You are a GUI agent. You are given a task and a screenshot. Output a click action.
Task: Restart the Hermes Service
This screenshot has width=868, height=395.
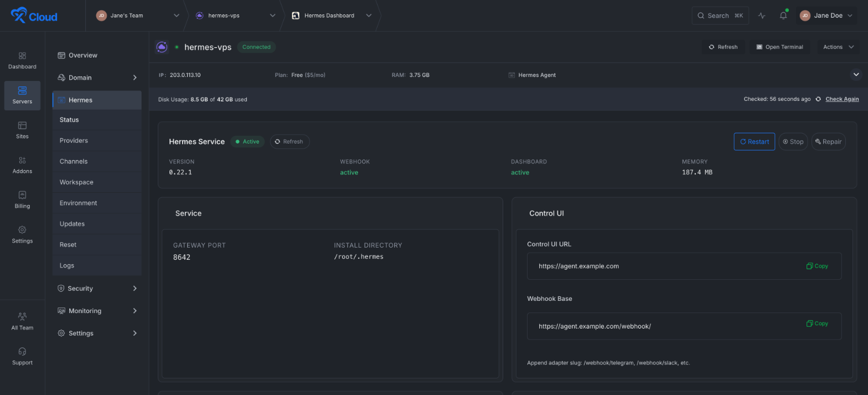pos(754,141)
